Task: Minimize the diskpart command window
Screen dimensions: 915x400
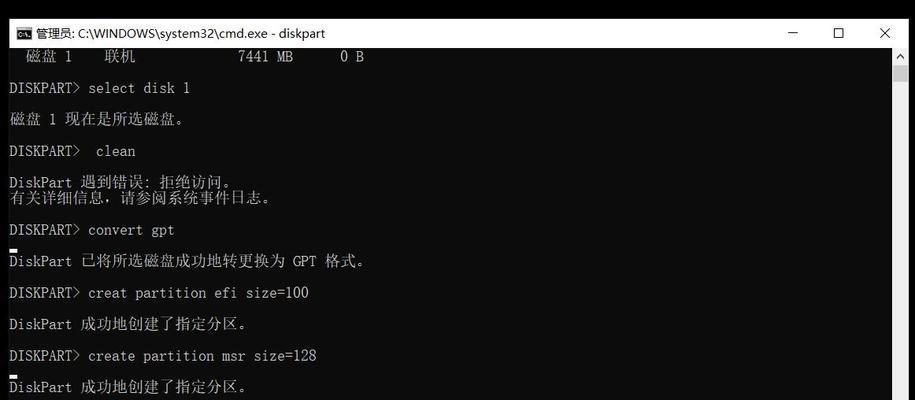Action: pos(792,34)
